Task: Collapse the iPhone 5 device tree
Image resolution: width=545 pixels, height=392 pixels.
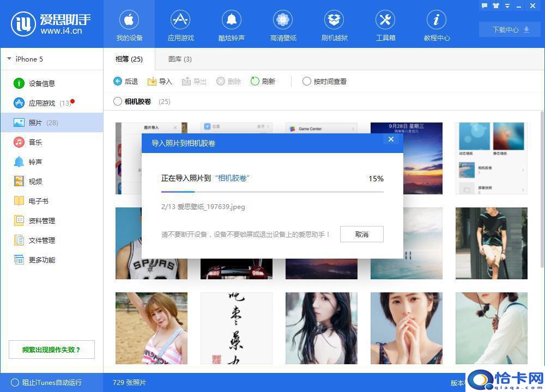Action: pos(9,59)
